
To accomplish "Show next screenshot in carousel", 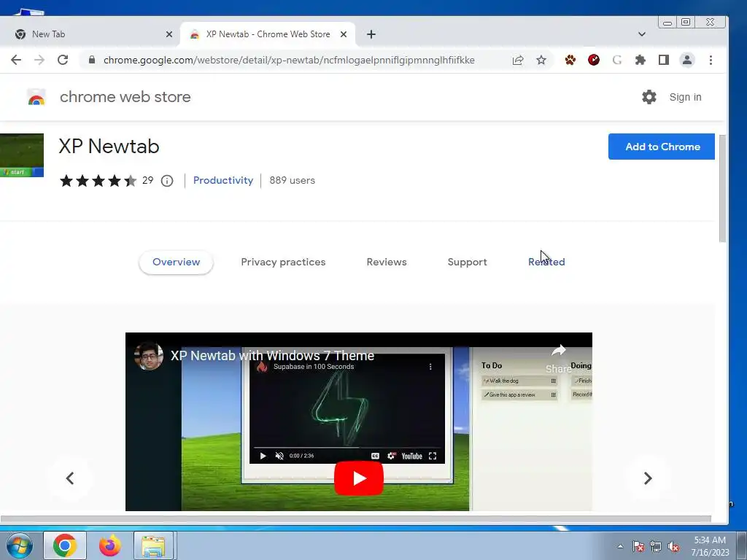I will 648,478.
